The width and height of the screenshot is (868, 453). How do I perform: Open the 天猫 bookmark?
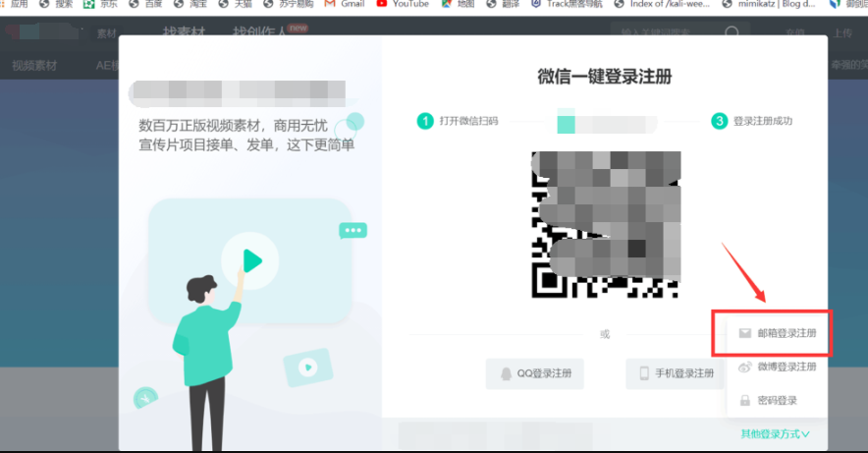[x=236, y=4]
